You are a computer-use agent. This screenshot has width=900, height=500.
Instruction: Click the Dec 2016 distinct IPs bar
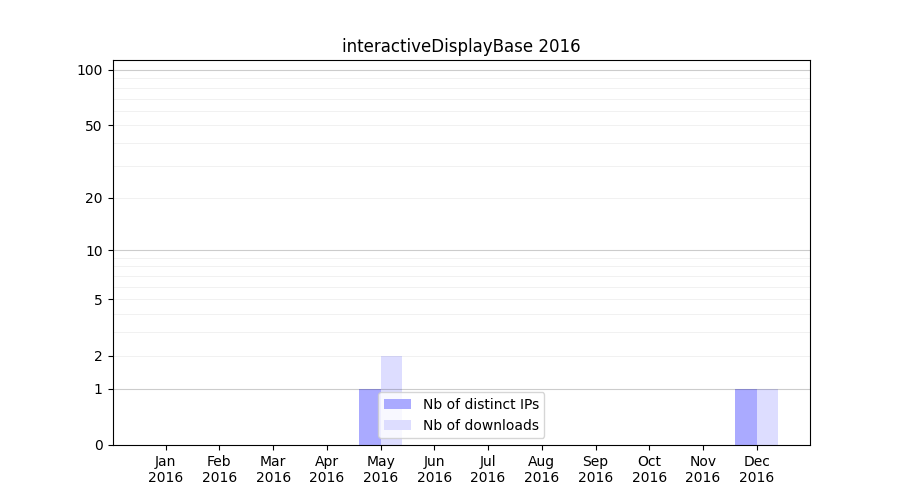[x=745, y=417]
